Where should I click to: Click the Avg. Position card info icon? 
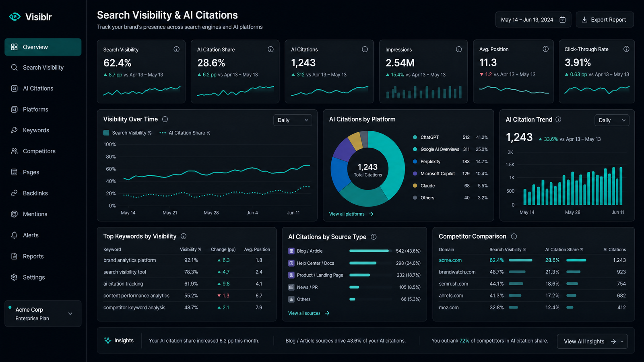545,49
